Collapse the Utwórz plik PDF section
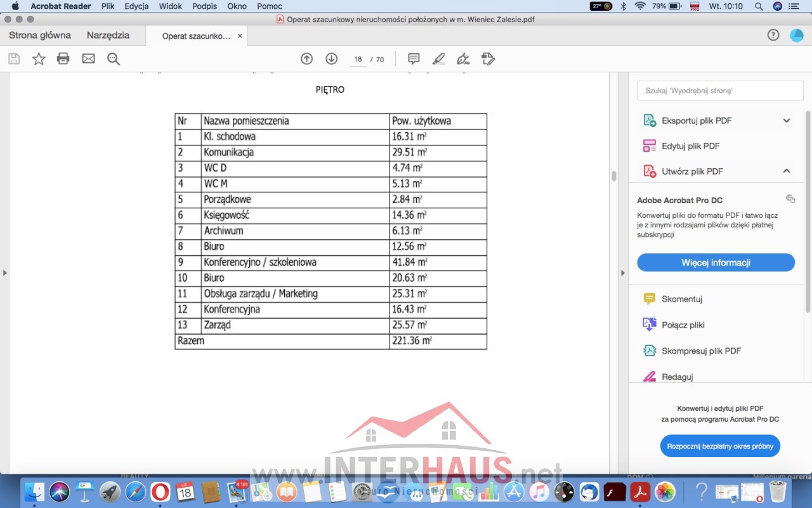812x508 pixels. (786, 171)
